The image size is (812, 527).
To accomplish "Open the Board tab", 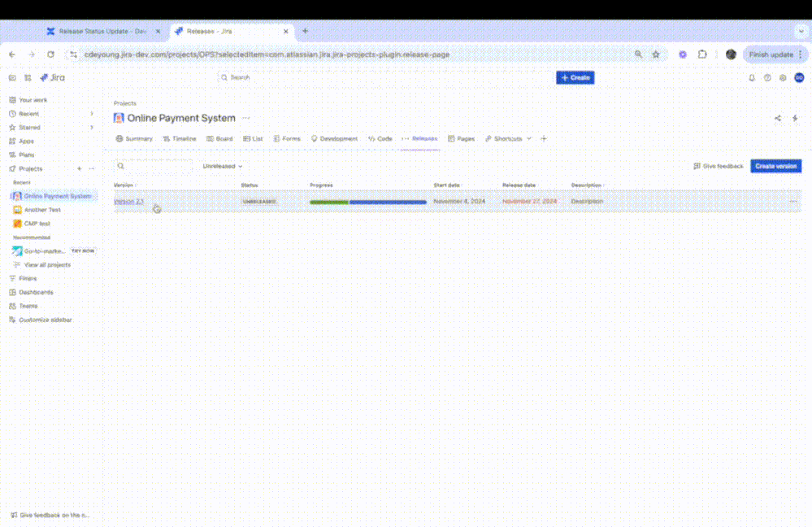I will click(x=218, y=138).
